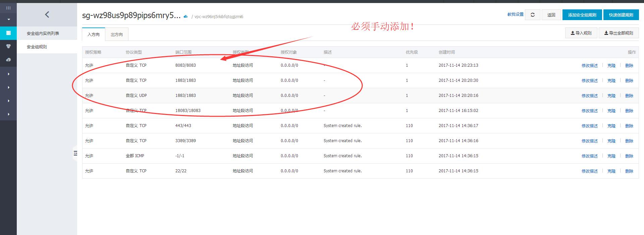Edit description of the ICMP -1/-1 rule

590,156
